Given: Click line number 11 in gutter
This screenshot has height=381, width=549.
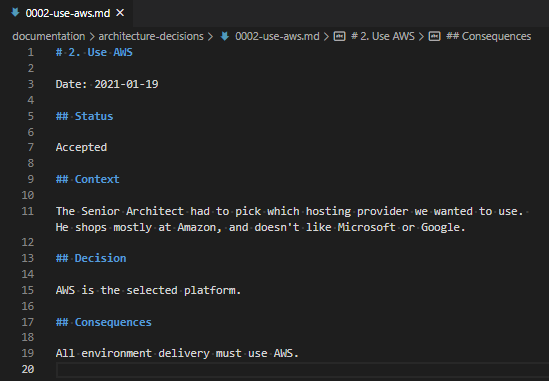Looking at the screenshot, I should [x=28, y=211].
